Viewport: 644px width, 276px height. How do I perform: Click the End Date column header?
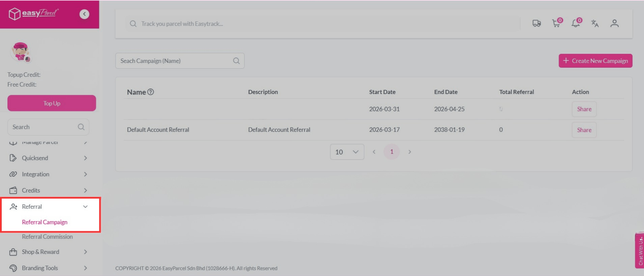[446, 92]
